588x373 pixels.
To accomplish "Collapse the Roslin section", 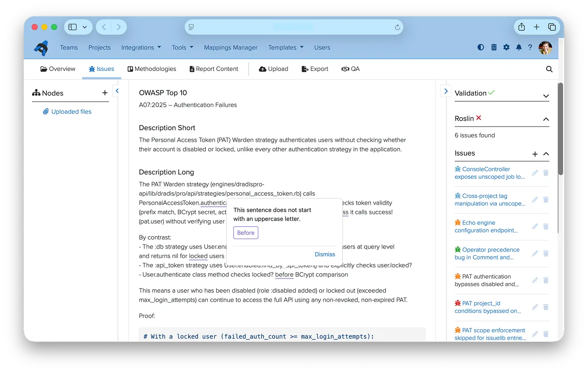I will (546, 119).
